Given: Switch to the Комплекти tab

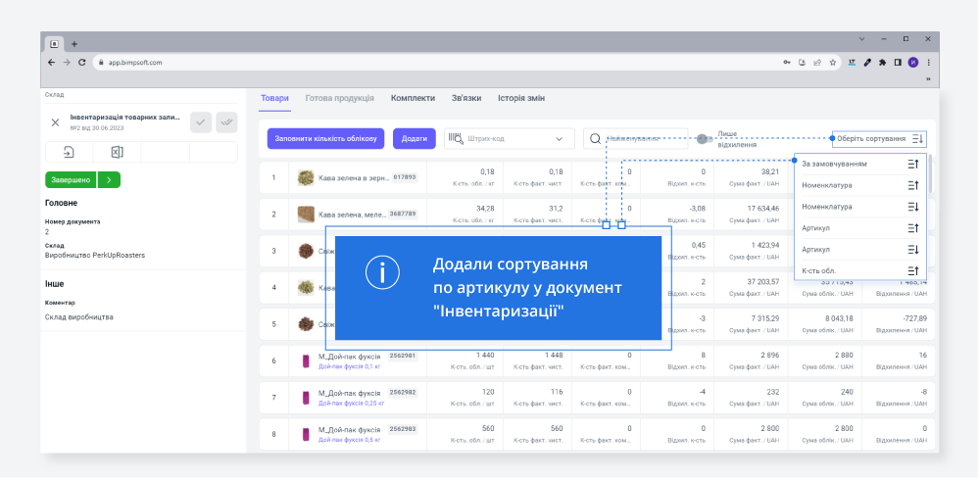Looking at the screenshot, I should point(413,98).
